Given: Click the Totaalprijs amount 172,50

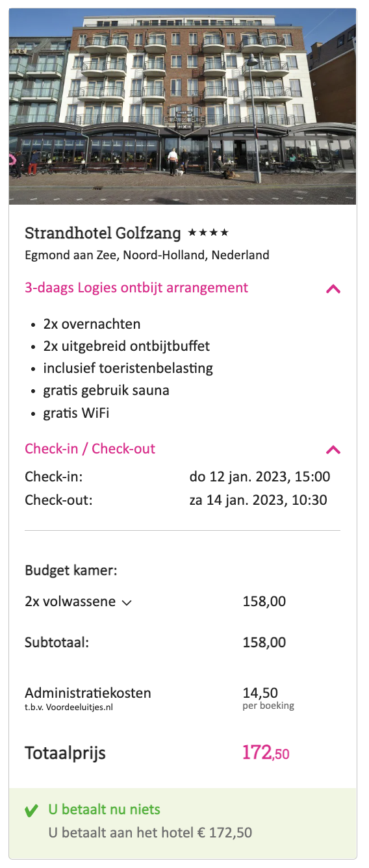Looking at the screenshot, I should pos(266,753).
